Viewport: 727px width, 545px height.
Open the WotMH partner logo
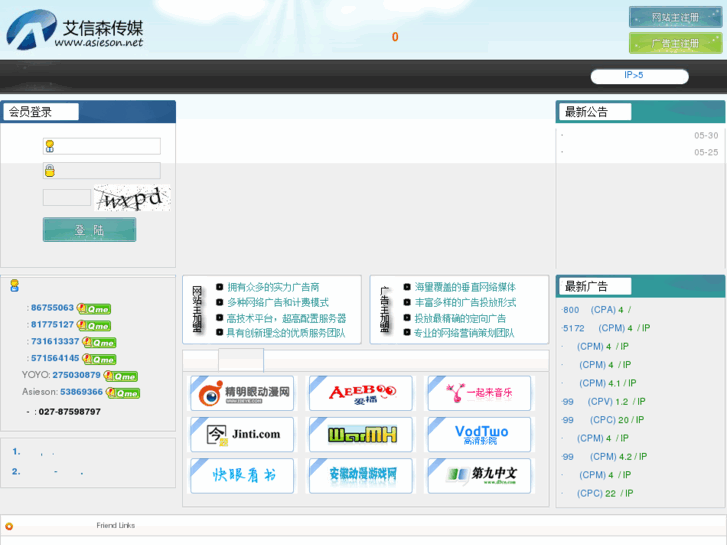coord(361,435)
